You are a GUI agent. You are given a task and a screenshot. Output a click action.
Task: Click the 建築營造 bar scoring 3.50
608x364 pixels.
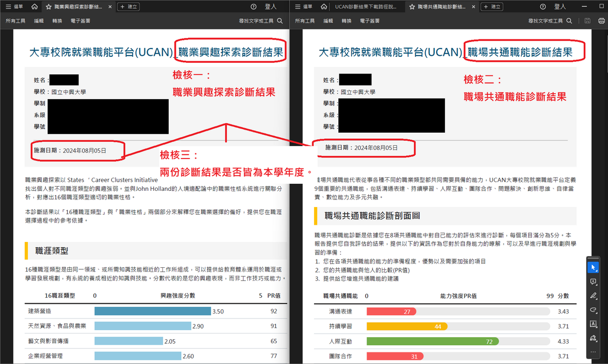[x=153, y=311]
